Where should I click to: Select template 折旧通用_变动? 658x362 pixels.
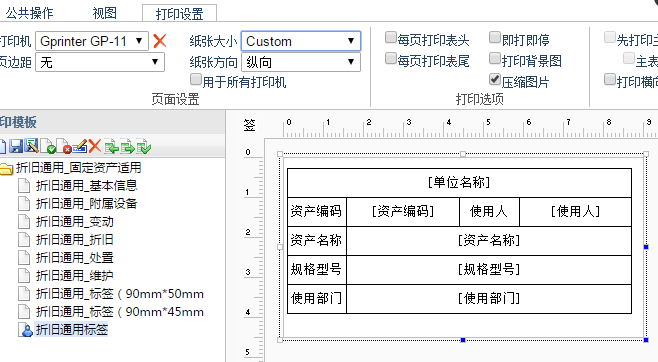[75, 221]
